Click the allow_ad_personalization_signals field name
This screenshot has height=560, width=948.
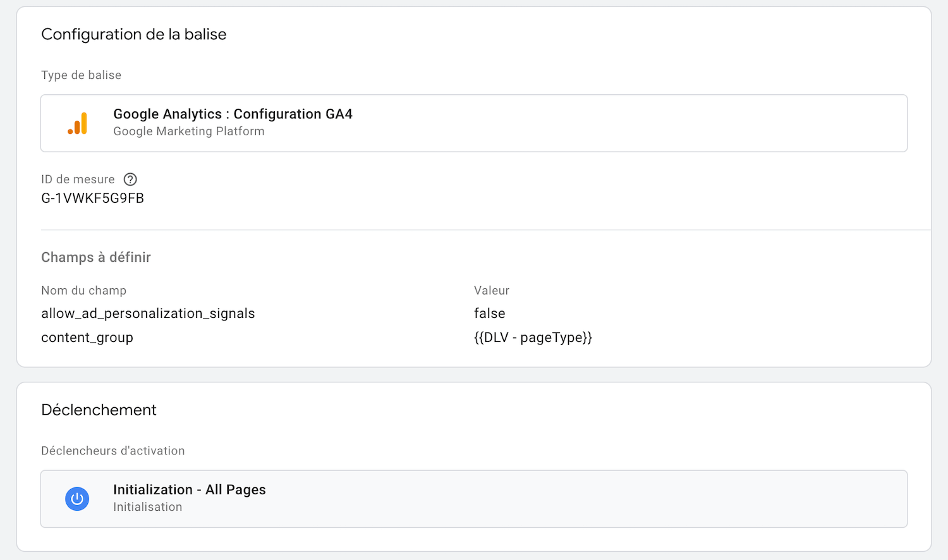point(148,313)
